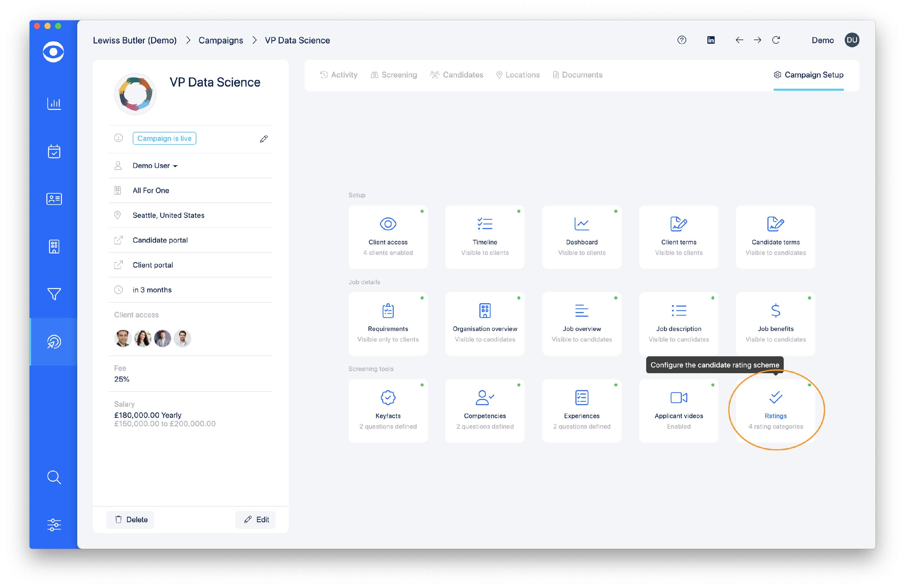905x588 pixels.
Task: Go to Lewiss Butler (Demo) breadcrumb
Action: [135, 40]
